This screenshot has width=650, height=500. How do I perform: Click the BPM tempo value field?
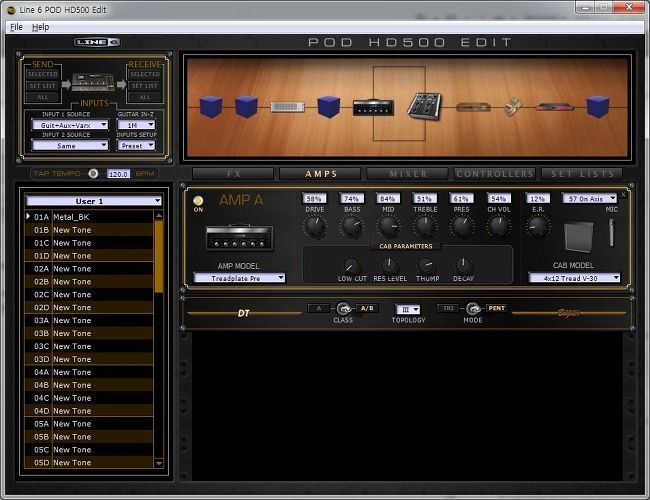coord(119,174)
